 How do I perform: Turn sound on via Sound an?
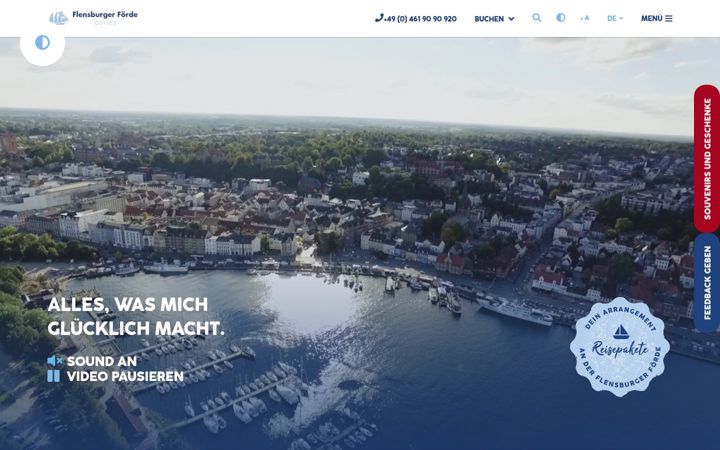click(x=92, y=361)
